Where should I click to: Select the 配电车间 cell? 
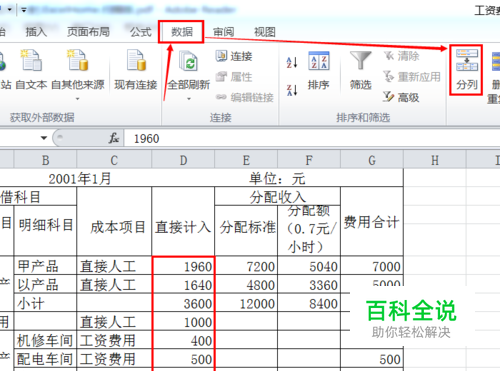pyautogui.click(x=45, y=359)
